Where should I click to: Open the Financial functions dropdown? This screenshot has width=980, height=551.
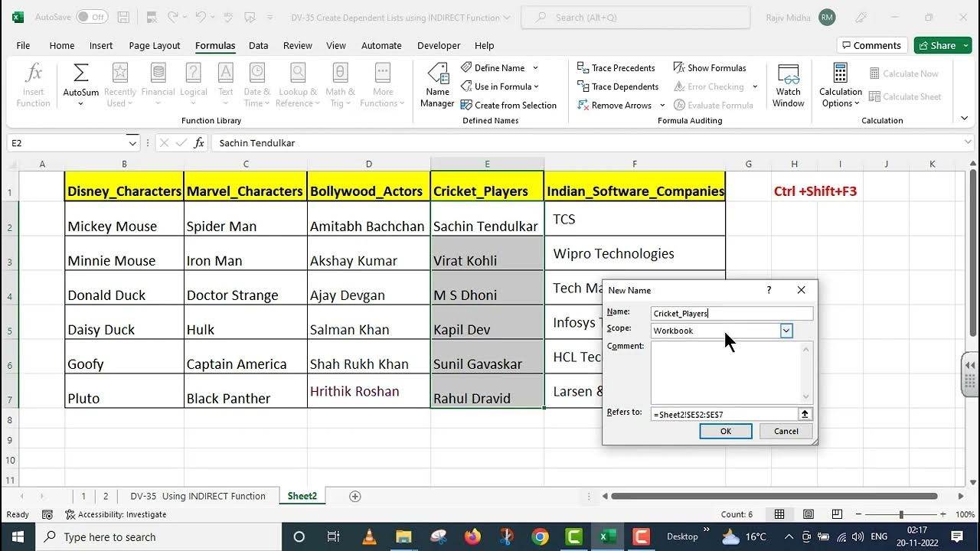pyautogui.click(x=158, y=85)
